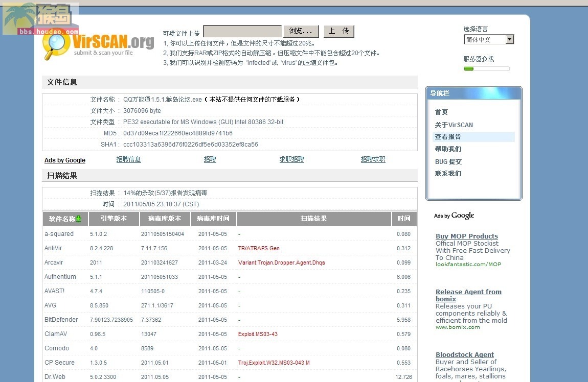Open 关于VirSCAN navigation item
The height and width of the screenshot is (382, 588).
click(454, 125)
